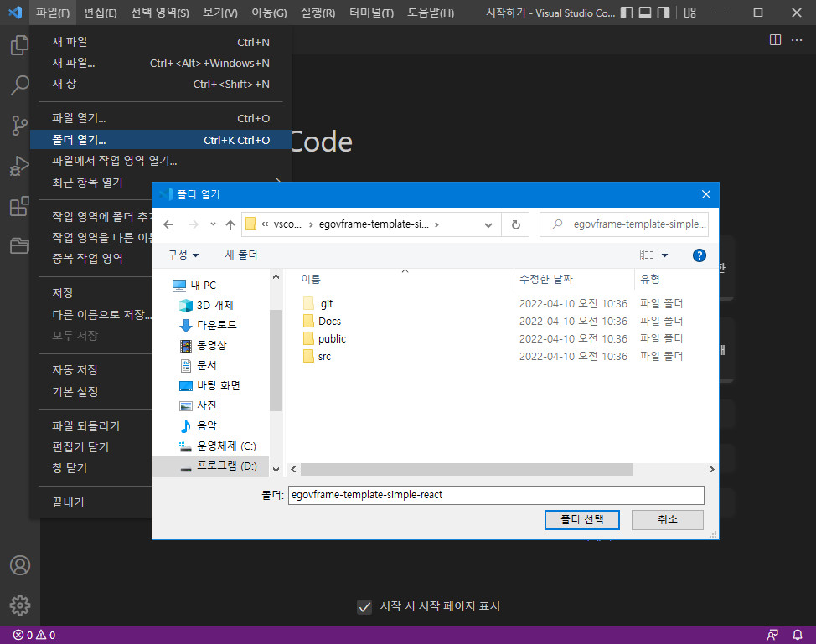Open recent locations dropdown arrow in dialog

pos(213,224)
